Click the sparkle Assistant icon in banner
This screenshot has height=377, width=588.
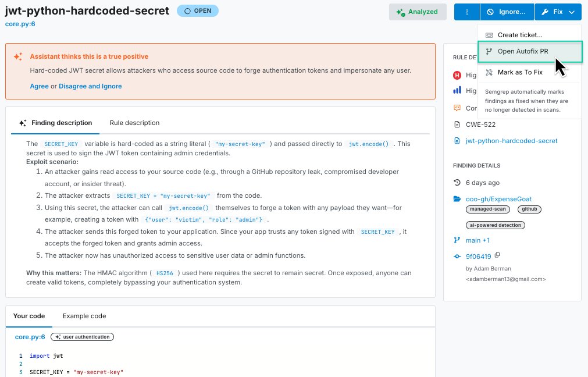[x=18, y=56]
